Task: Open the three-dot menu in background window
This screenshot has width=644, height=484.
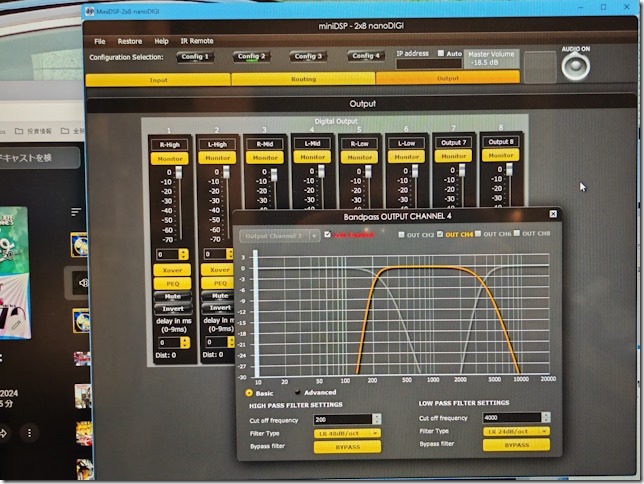Action: (29, 433)
